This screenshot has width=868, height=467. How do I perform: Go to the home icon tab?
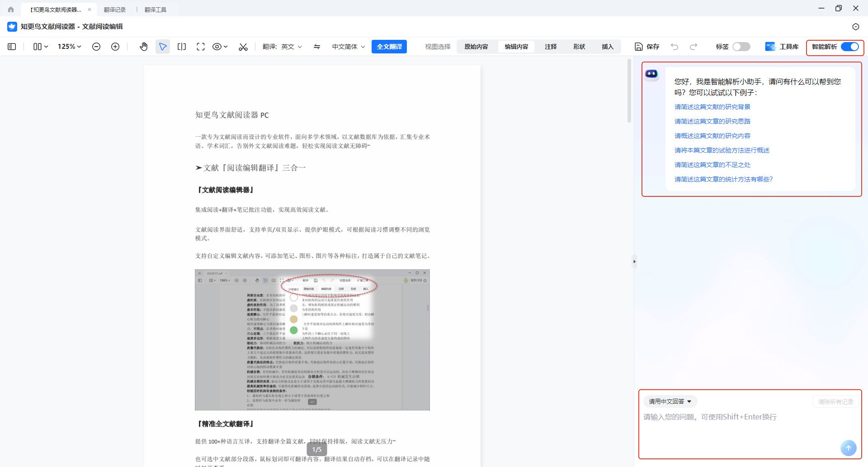click(11, 10)
